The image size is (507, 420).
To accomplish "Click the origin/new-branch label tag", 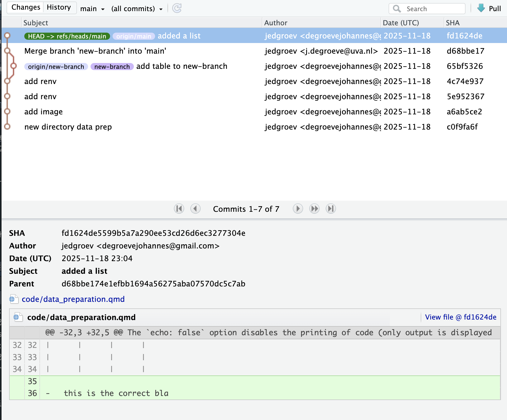I will pyautogui.click(x=56, y=67).
